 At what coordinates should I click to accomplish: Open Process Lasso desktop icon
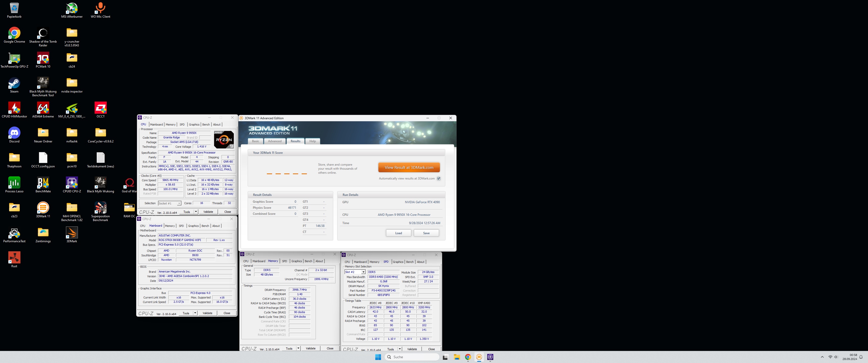click(x=14, y=185)
